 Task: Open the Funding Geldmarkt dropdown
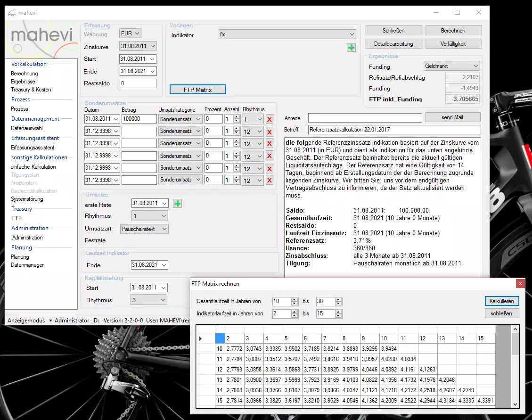click(x=475, y=66)
